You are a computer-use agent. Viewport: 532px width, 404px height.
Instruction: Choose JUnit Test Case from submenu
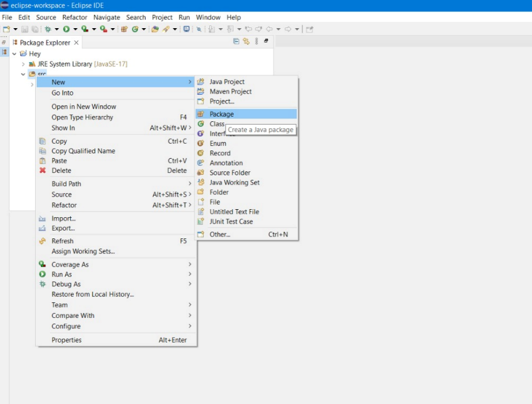(x=246, y=222)
